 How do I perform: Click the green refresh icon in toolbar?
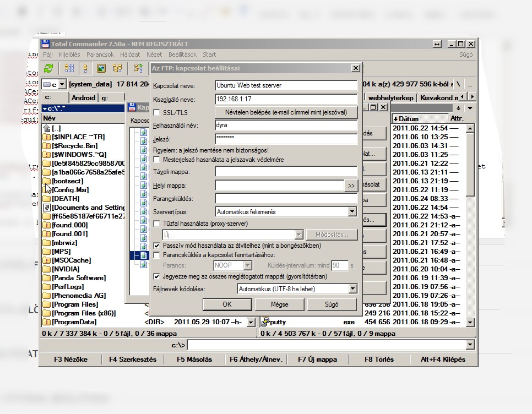(x=48, y=68)
